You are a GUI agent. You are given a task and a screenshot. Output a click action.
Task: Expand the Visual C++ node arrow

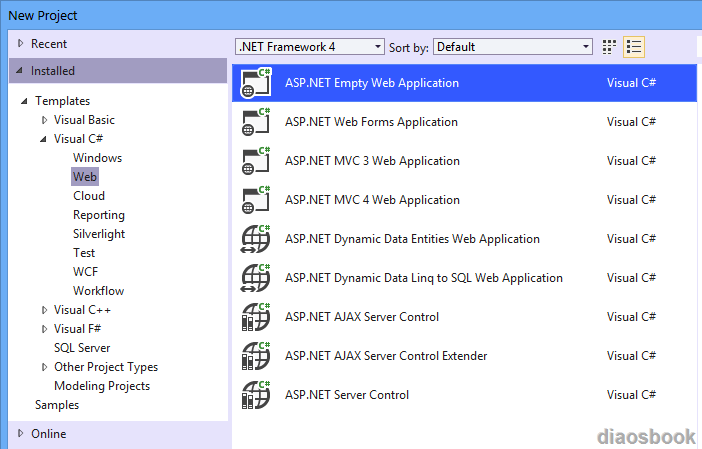(x=44, y=310)
